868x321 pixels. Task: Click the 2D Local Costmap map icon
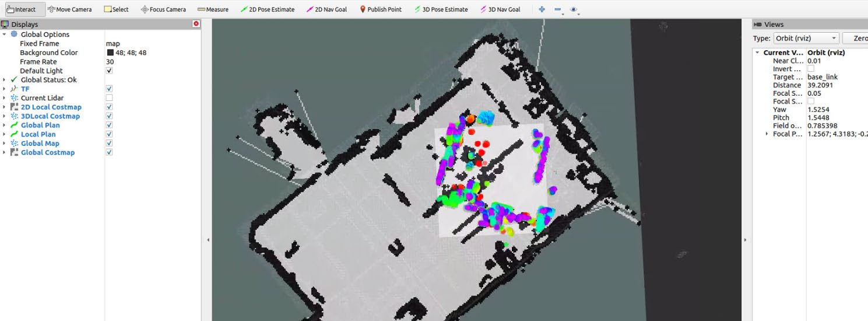click(x=15, y=107)
